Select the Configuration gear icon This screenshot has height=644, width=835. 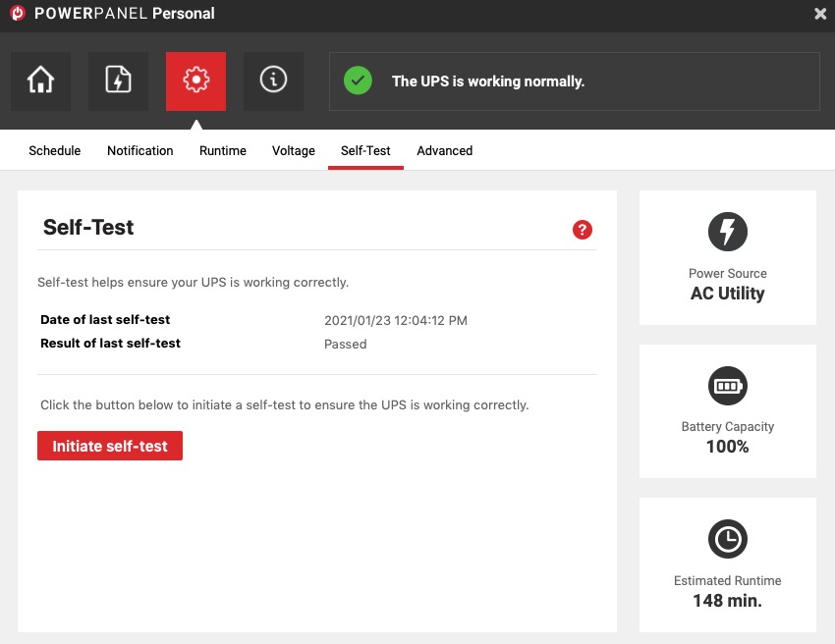tap(195, 80)
